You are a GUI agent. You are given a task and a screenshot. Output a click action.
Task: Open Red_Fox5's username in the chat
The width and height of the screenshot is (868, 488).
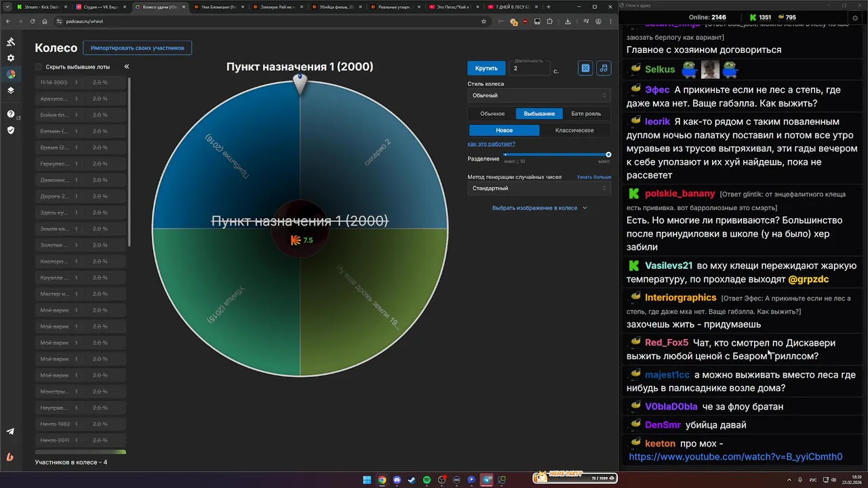(x=667, y=343)
